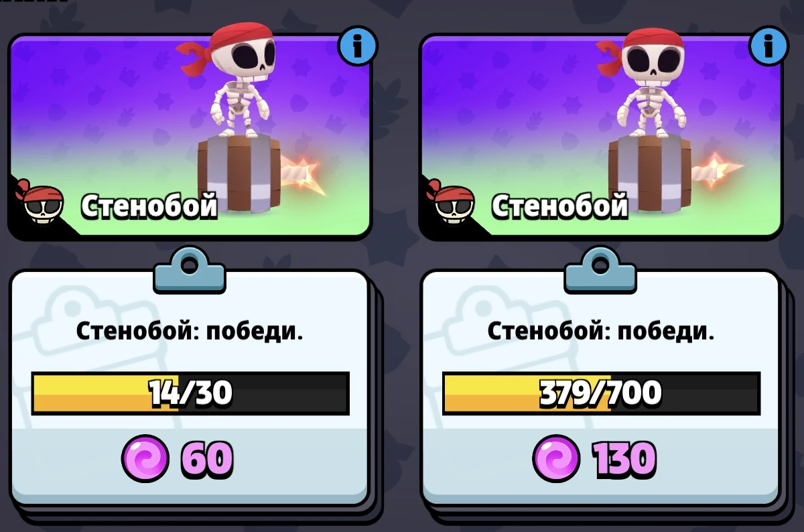Tap the purple gem icon beside 130

coord(556,458)
